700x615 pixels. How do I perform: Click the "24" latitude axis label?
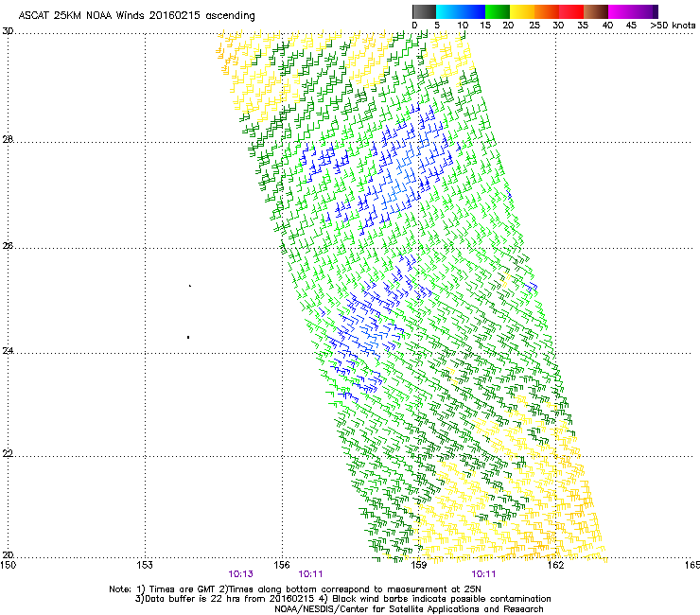pos(8,351)
